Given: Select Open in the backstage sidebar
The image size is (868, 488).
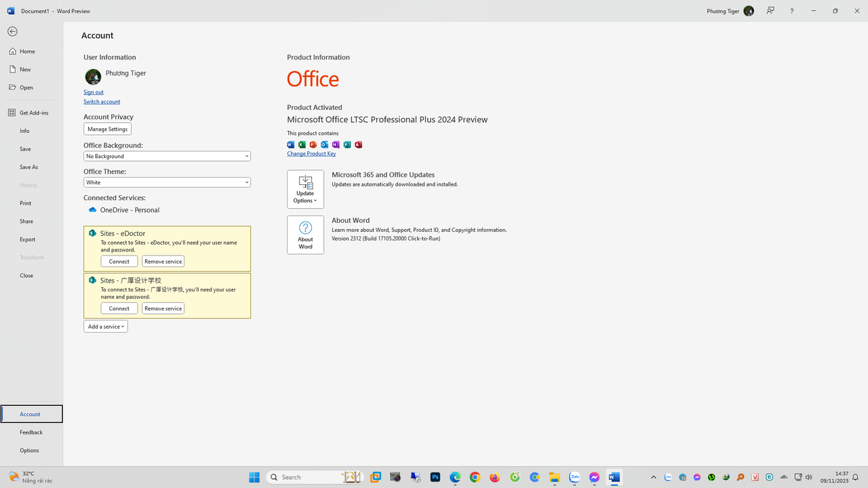Looking at the screenshot, I should (31, 87).
